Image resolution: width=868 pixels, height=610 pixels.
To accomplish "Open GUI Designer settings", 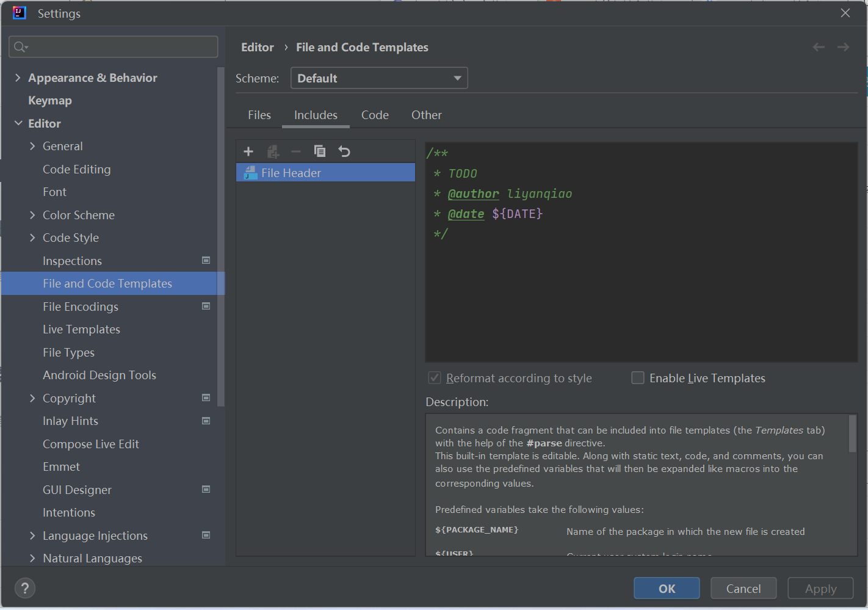I will click(77, 490).
